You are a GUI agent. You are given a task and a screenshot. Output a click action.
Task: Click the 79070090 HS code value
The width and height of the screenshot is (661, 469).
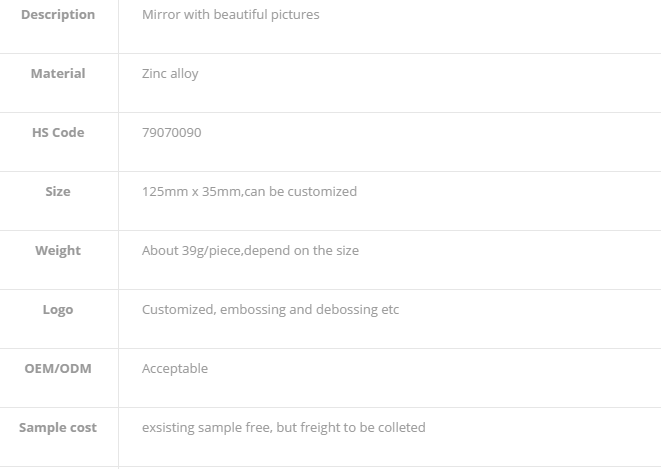(172, 132)
